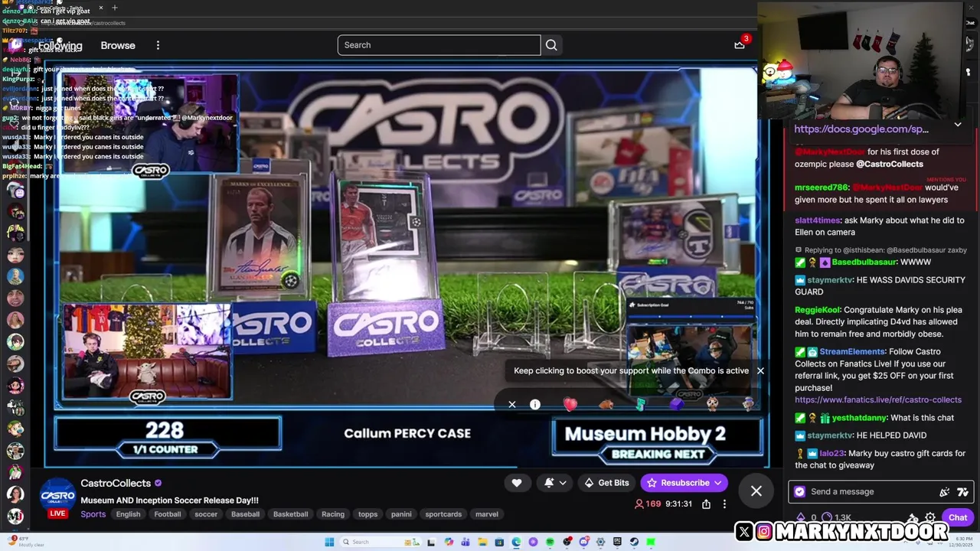Open the Sports category link
The width and height of the screenshot is (980, 551).
[93, 514]
